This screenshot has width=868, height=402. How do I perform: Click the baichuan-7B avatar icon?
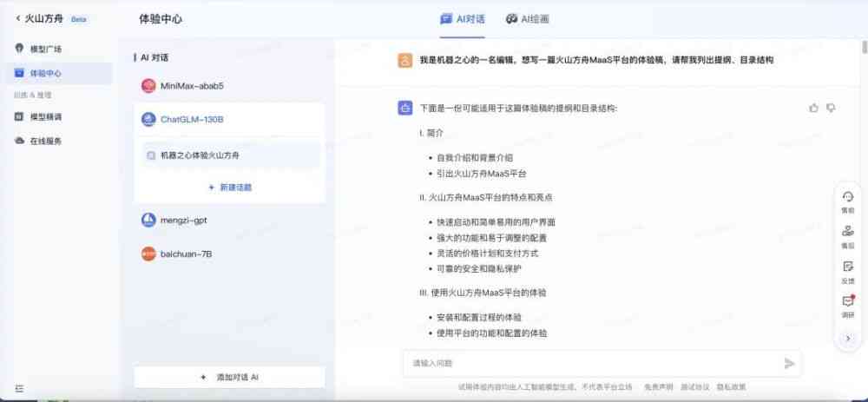click(148, 254)
